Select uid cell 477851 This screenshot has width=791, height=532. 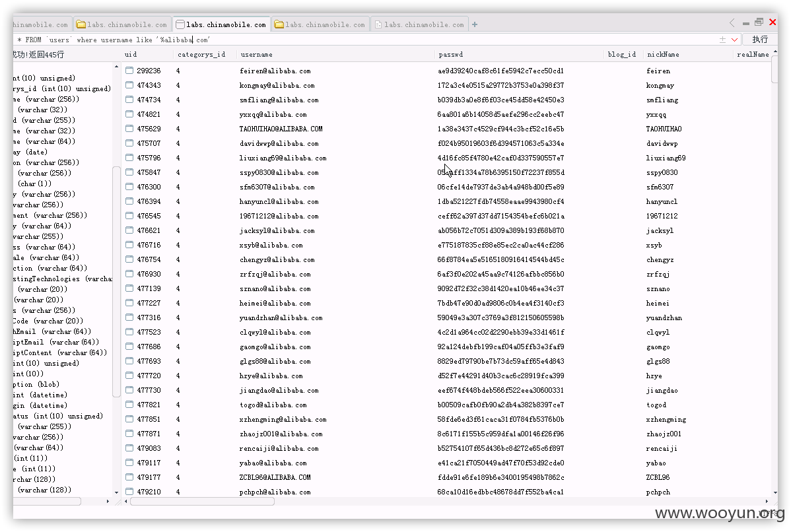click(x=149, y=420)
